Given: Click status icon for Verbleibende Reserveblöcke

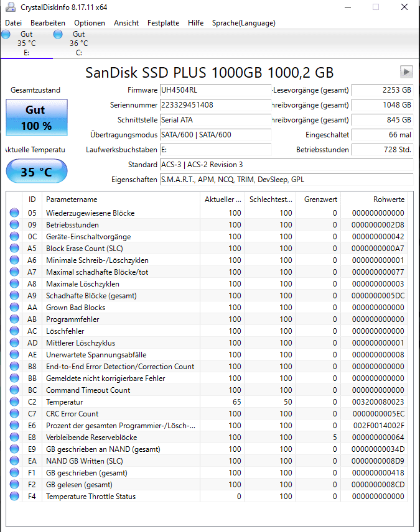Looking at the screenshot, I should pyautogui.click(x=14, y=437).
